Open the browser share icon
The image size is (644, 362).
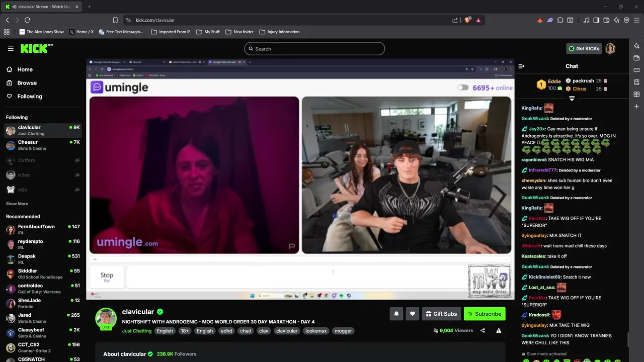tap(455, 20)
